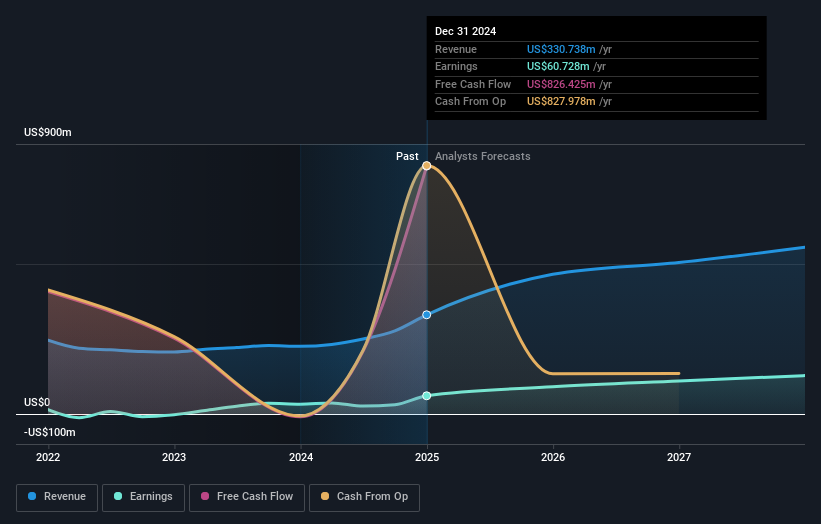The width and height of the screenshot is (821, 524).
Task: Toggle the Earnings legend button
Action: pyautogui.click(x=143, y=497)
